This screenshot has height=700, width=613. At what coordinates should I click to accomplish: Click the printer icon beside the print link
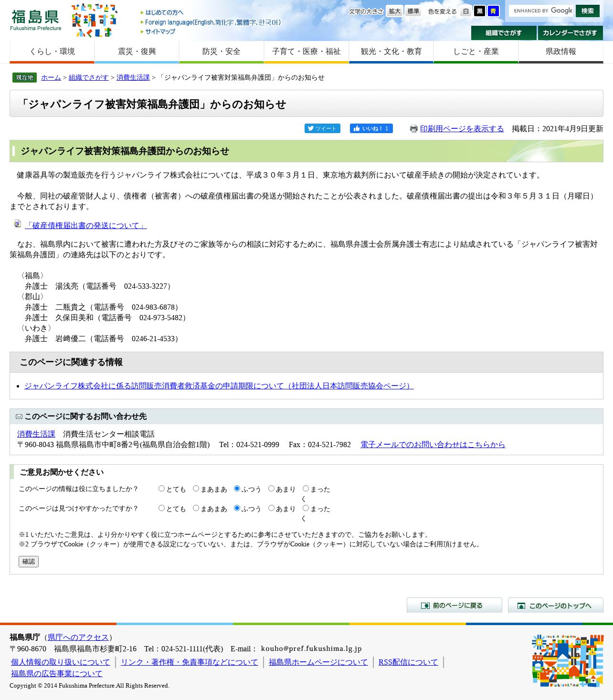click(x=414, y=128)
